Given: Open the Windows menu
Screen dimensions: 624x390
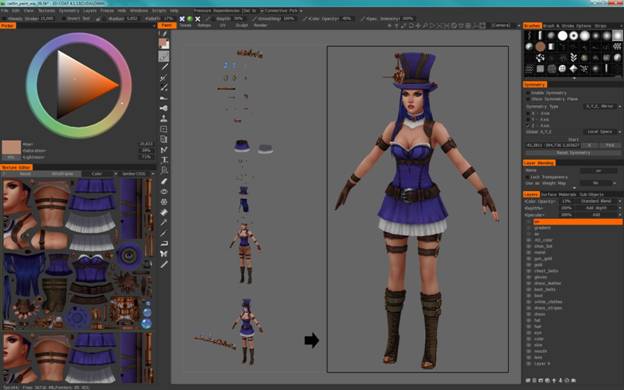Looking at the screenshot, I should [x=138, y=11].
